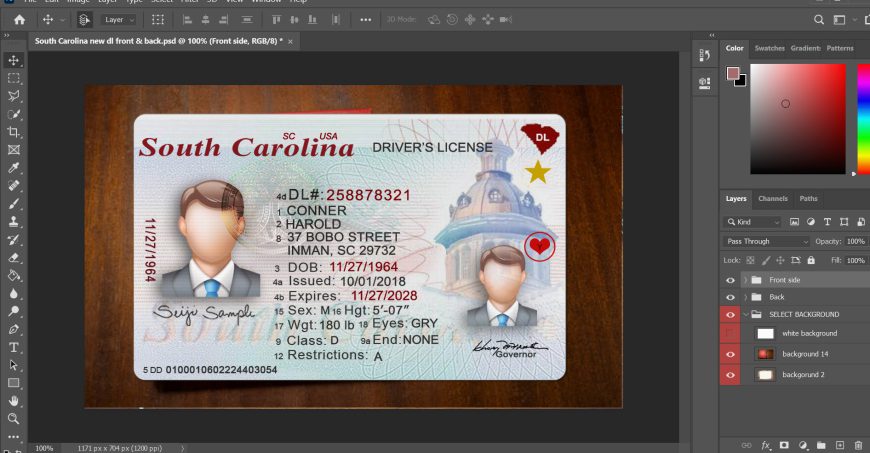The height and width of the screenshot is (453, 870).
Task: Expand the Back group
Action: (x=746, y=298)
